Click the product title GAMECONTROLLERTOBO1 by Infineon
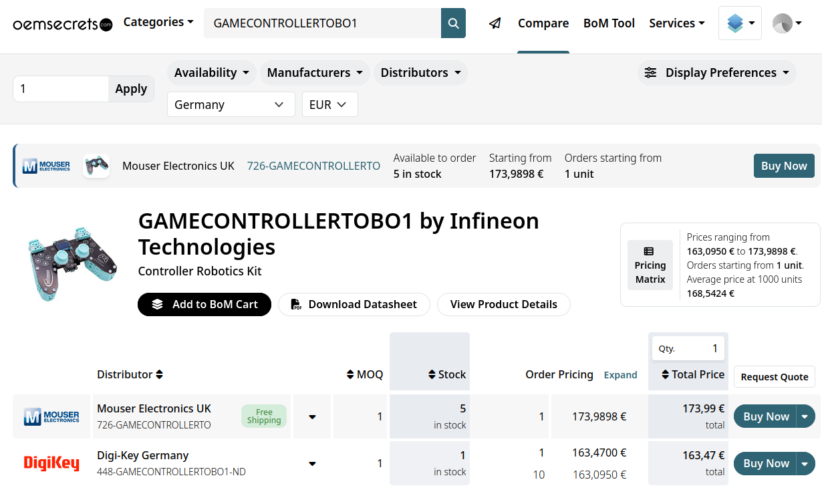Screen dimensions: 822x504 [338, 233]
